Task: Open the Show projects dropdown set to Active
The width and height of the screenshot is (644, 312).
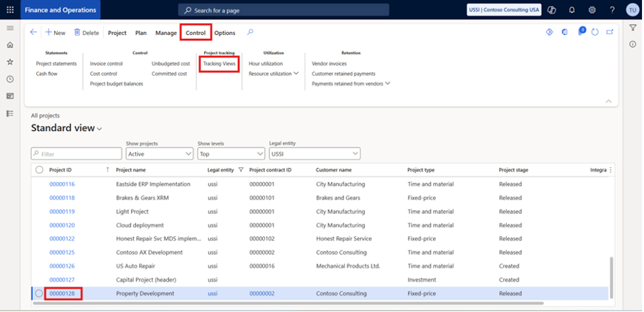Action: click(x=160, y=154)
